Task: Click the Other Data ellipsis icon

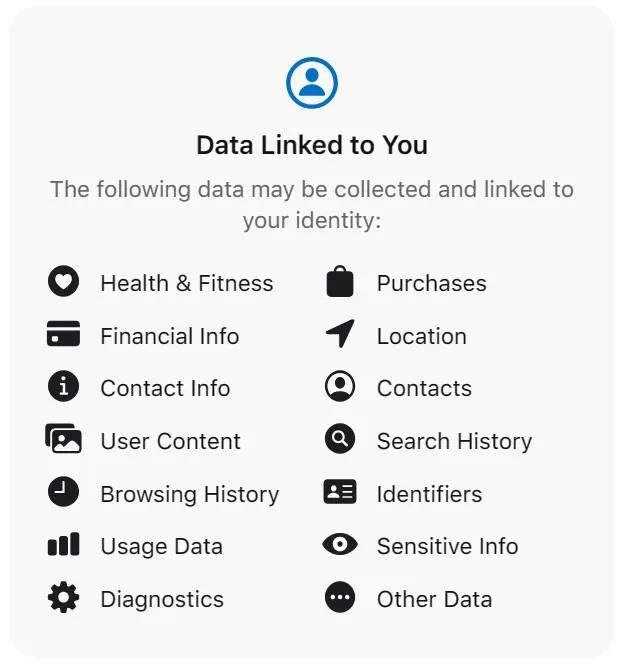Action: 340,597
